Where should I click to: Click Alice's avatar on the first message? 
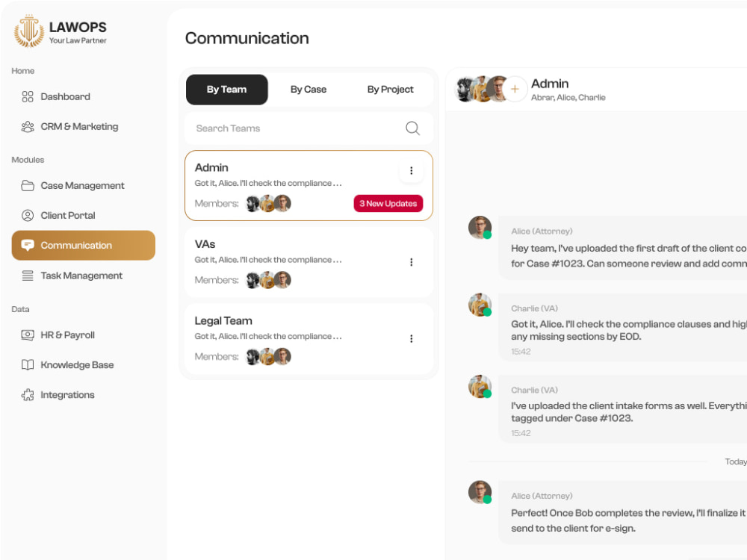(480, 227)
